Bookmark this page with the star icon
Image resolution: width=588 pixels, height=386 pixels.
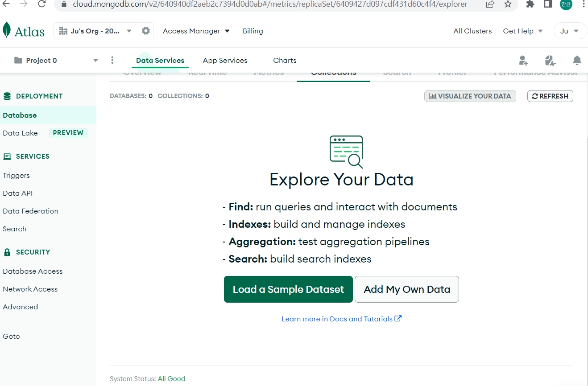[508, 4]
